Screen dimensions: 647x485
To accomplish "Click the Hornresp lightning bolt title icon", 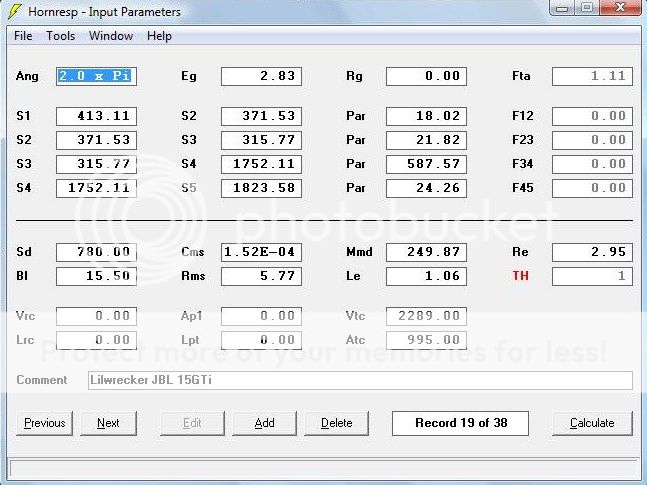I will [14, 11].
